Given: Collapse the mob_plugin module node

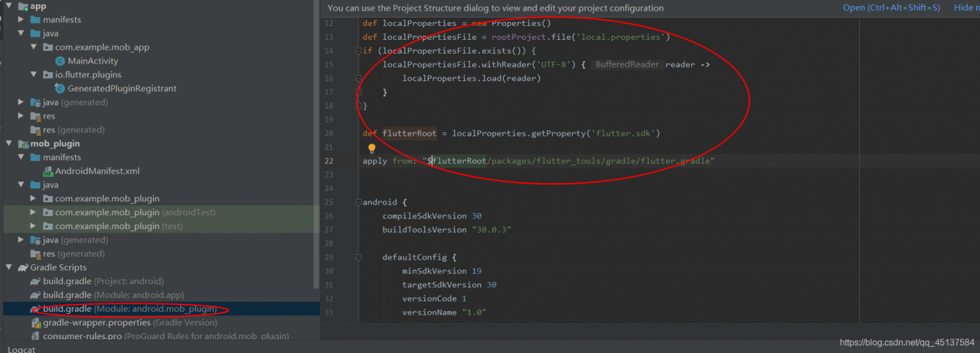Looking at the screenshot, I should [x=8, y=144].
